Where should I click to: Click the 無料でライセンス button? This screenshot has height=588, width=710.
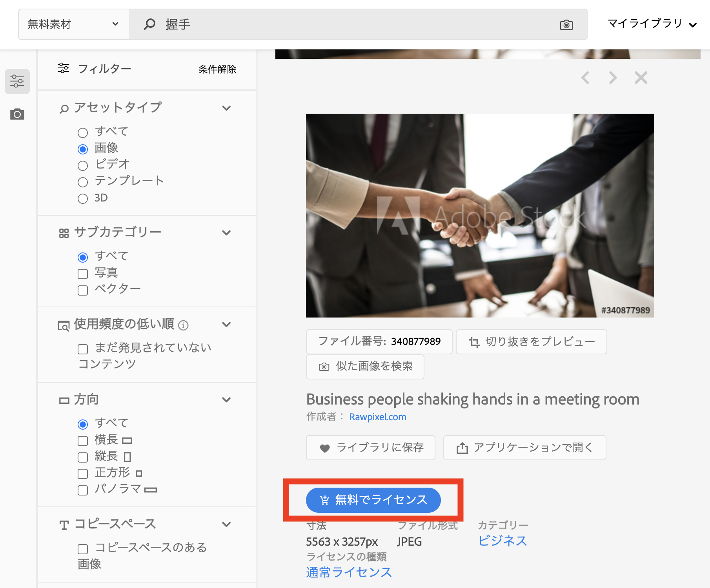tap(373, 500)
